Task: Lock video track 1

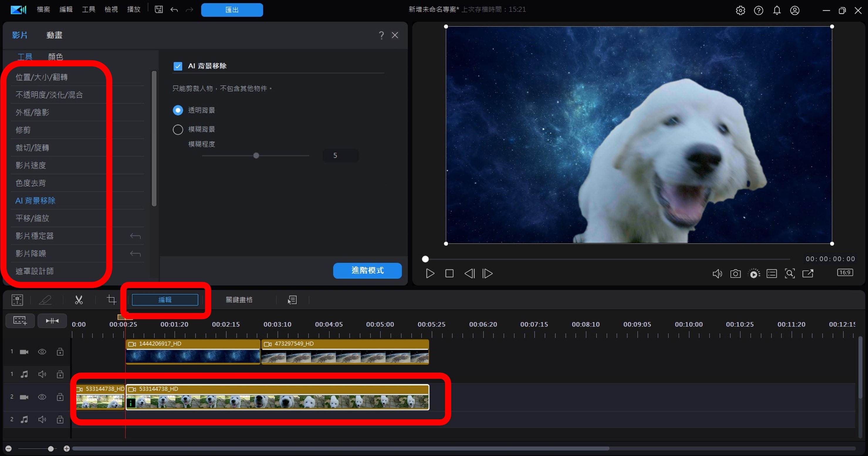Action: [x=60, y=352]
